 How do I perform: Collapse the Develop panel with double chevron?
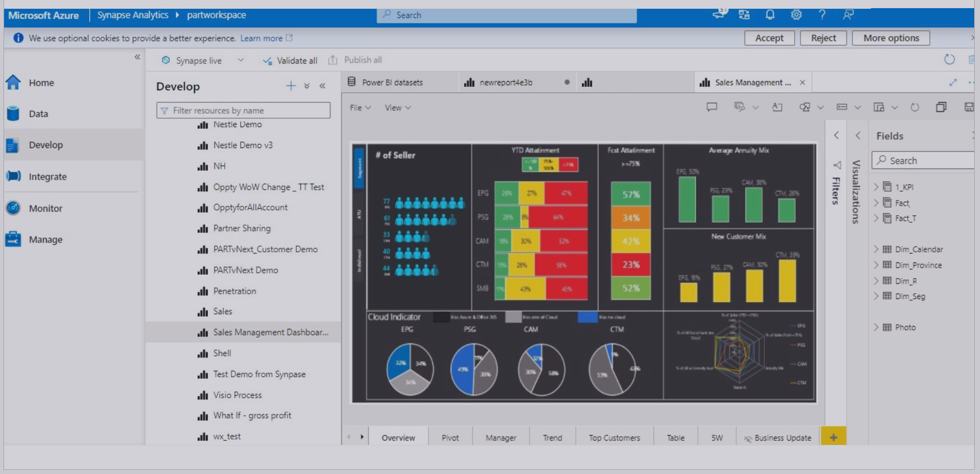pyautogui.click(x=322, y=86)
